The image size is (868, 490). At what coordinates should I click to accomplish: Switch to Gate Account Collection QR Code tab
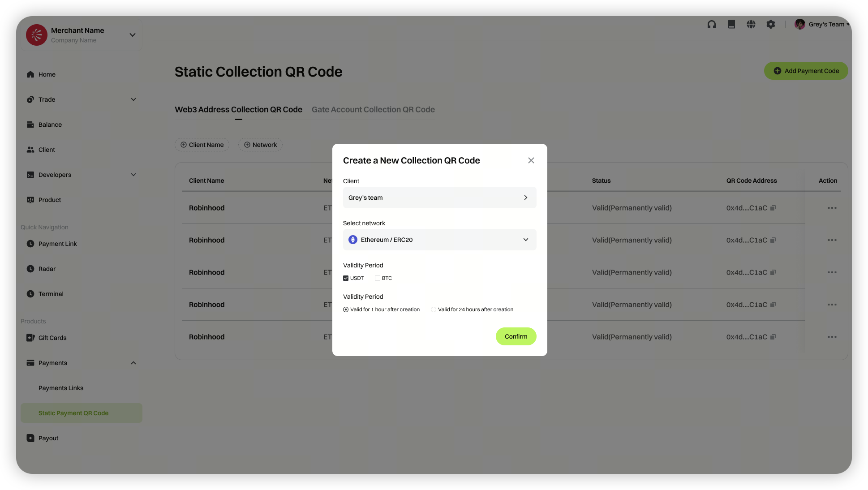(x=373, y=109)
